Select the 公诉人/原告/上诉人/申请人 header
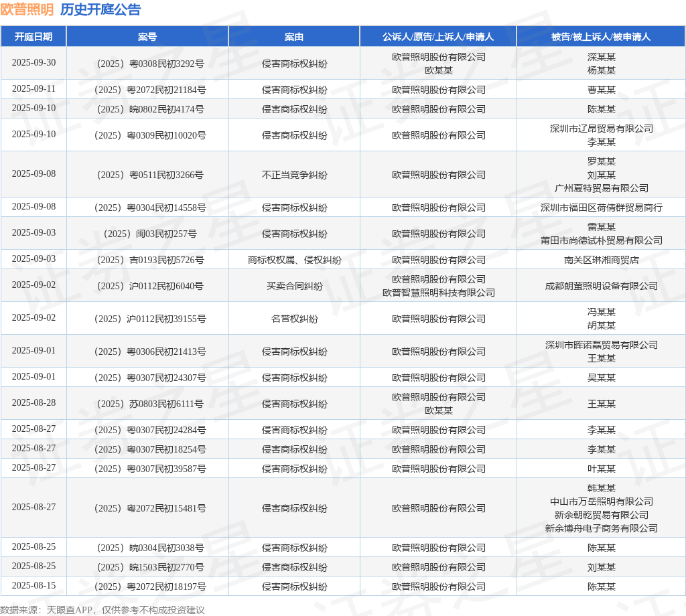686x616 pixels. pos(438,37)
